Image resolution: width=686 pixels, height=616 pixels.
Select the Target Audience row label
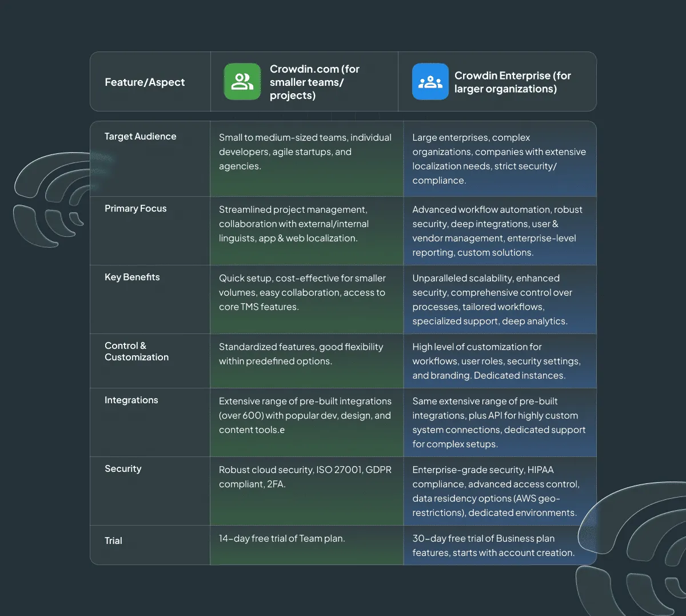point(140,136)
